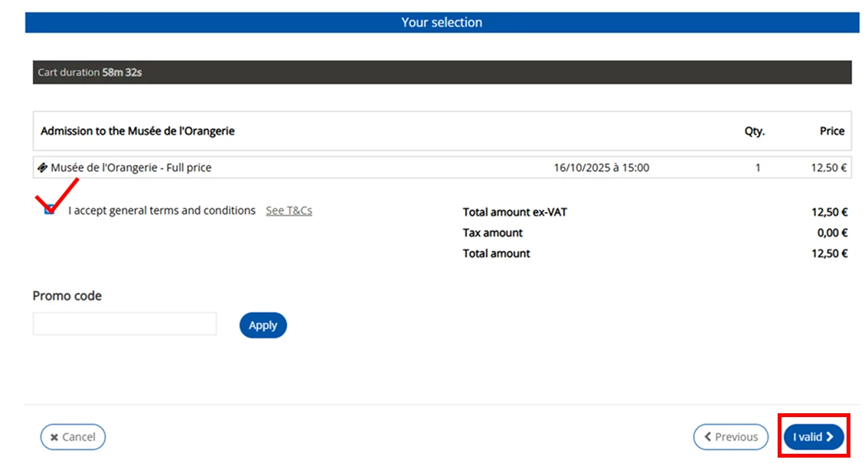Click the ticket icon beside Musée de l'Orangerie

coord(43,168)
